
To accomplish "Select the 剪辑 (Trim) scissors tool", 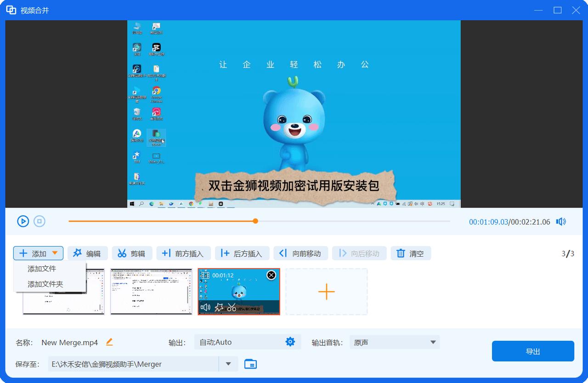I will pos(132,253).
